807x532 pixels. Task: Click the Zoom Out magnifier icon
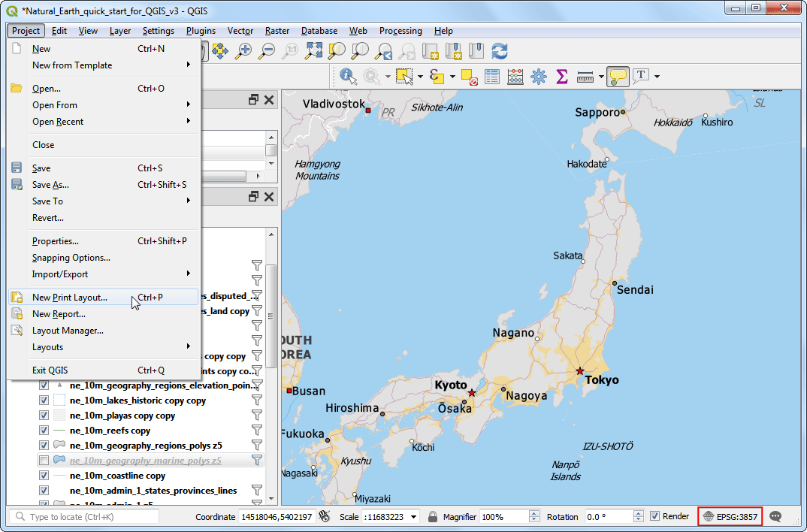[x=267, y=50]
